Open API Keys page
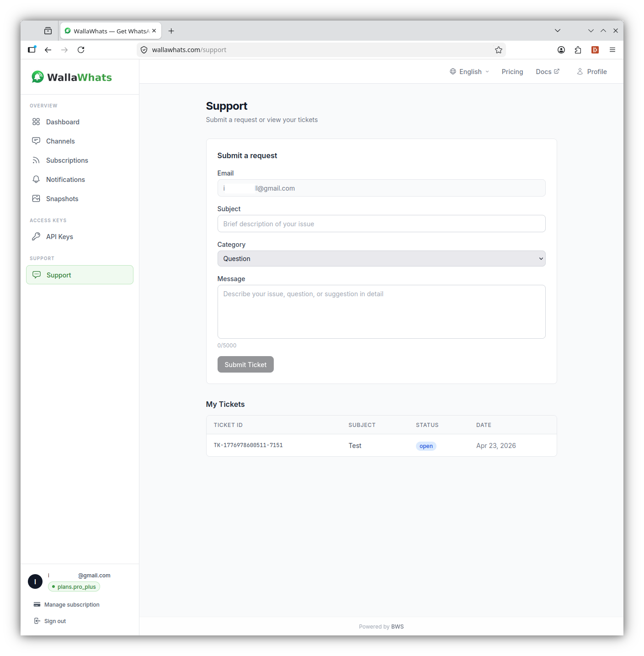The height and width of the screenshot is (656, 644). (80, 237)
